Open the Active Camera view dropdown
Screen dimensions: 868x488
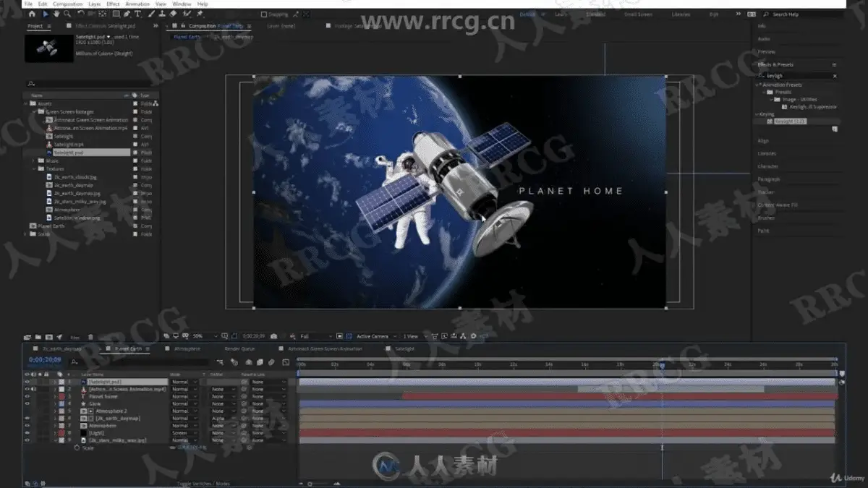click(376, 336)
